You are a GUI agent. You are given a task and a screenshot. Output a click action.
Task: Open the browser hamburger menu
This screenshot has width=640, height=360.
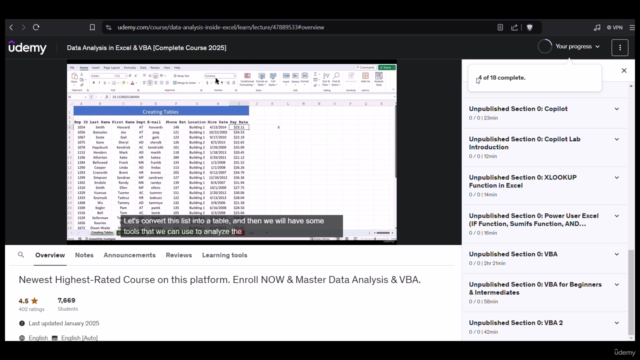(x=632, y=27)
